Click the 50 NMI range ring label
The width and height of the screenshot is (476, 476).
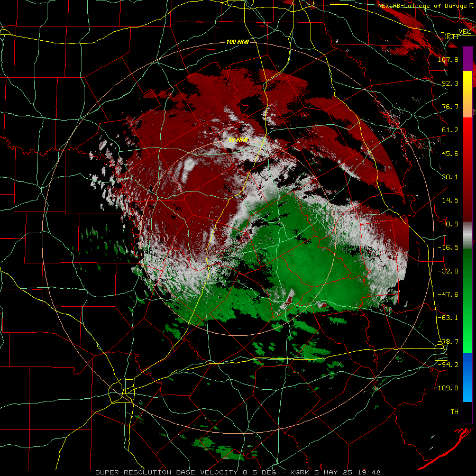[x=237, y=140]
